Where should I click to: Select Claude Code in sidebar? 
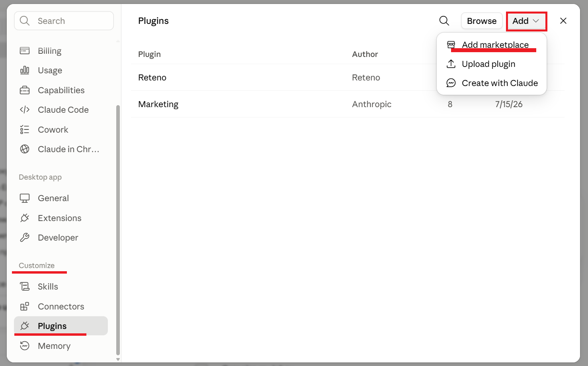tap(61, 110)
